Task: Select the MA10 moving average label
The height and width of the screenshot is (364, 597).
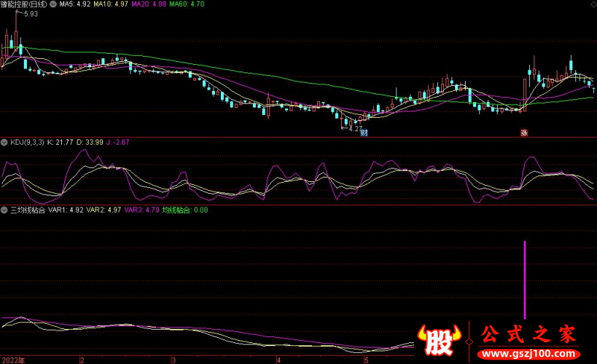Action: click(x=112, y=4)
